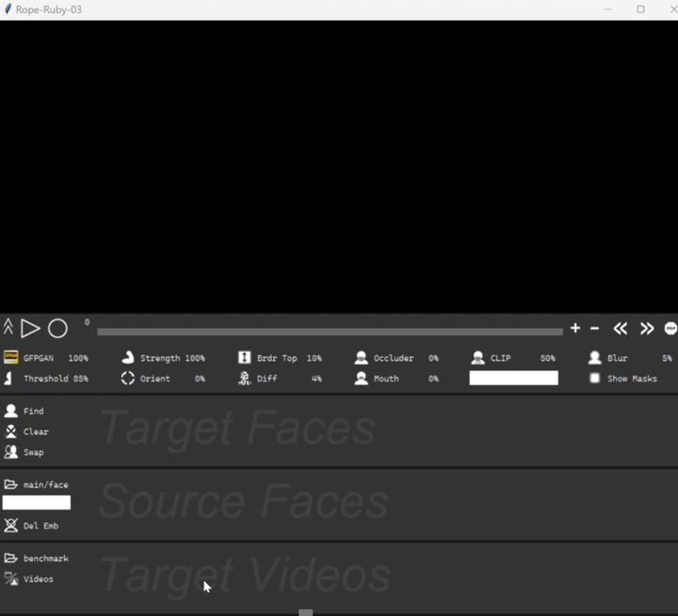Click the Rope-Ruby-03 feather title icon
Screen dimensions: 678x616
click(x=8, y=9)
